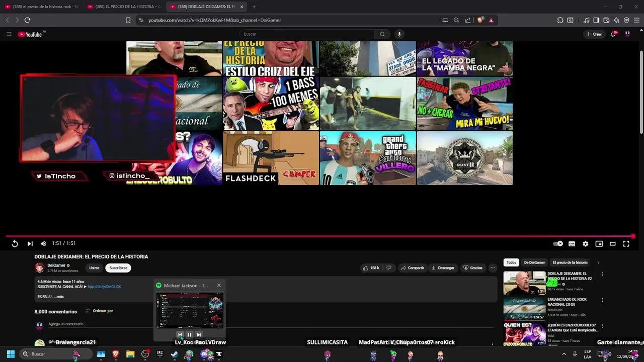Image resolution: width=644 pixels, height=362 pixels.
Task: Open Brave VPN shield icon
Action: 626,20
